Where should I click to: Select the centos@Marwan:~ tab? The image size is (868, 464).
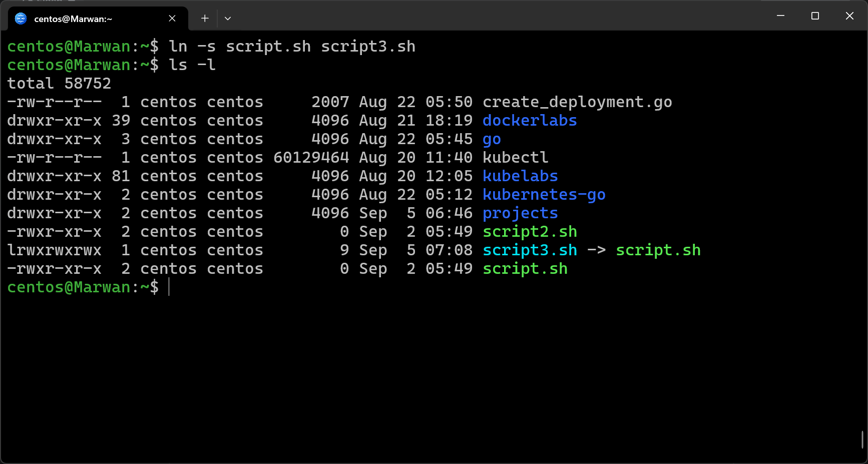click(x=98, y=19)
